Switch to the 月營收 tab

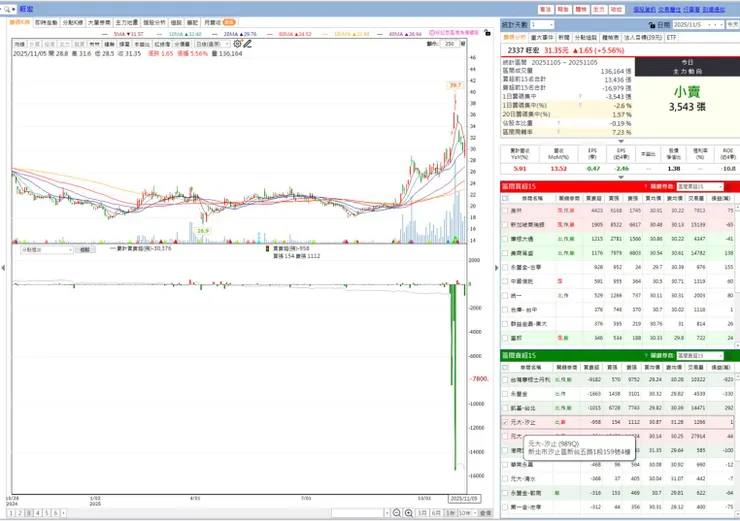pos(219,22)
